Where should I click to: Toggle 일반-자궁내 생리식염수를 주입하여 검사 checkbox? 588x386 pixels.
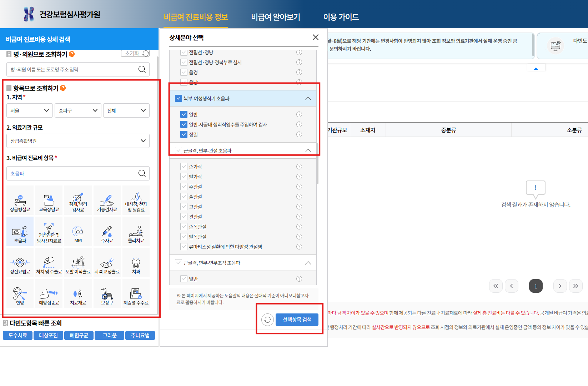pos(184,124)
